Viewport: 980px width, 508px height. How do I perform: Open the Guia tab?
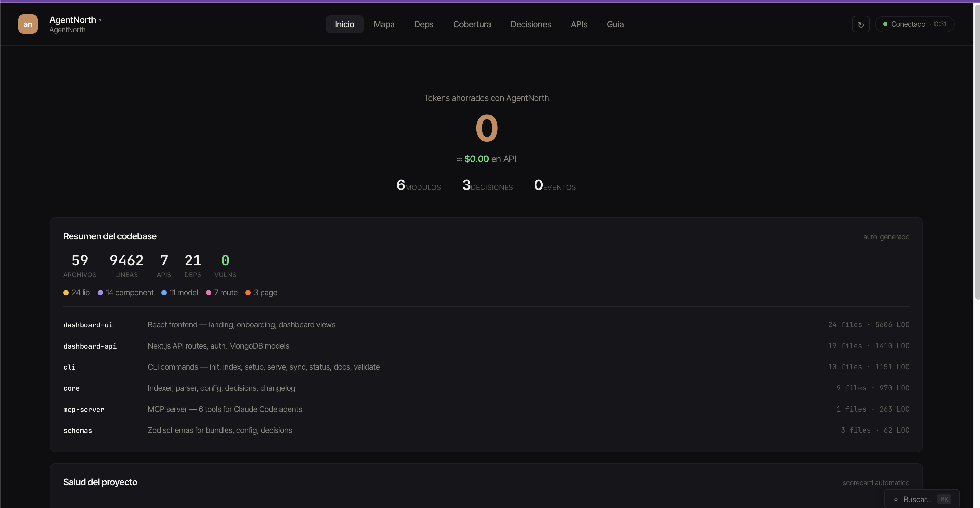(x=615, y=24)
